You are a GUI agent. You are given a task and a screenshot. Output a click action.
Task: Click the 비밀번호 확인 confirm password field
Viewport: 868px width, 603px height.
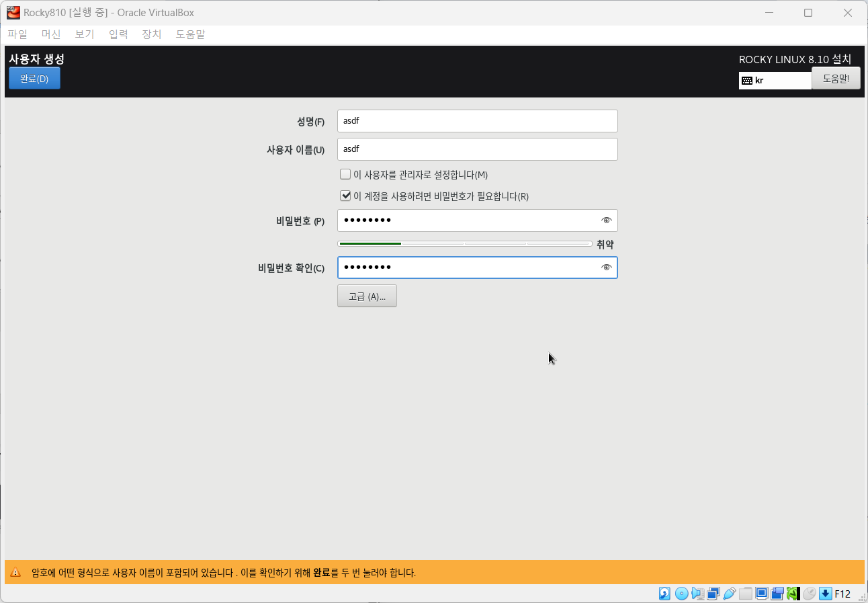(477, 268)
